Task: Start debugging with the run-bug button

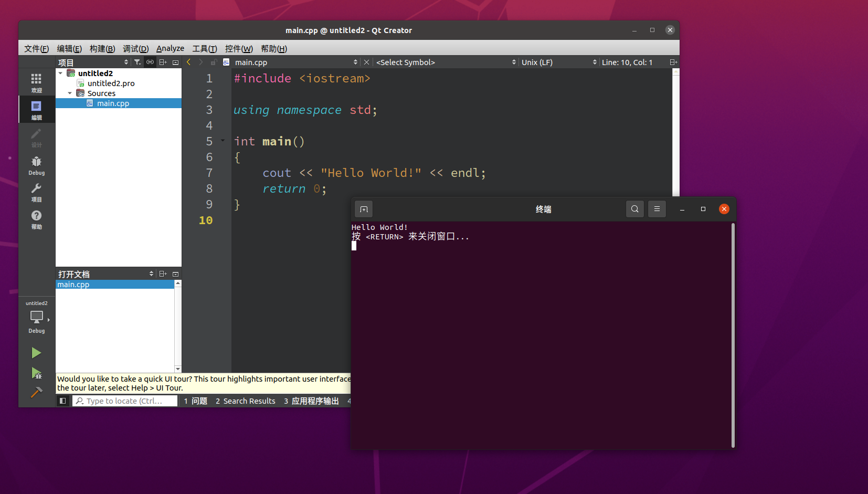Action: [x=36, y=373]
